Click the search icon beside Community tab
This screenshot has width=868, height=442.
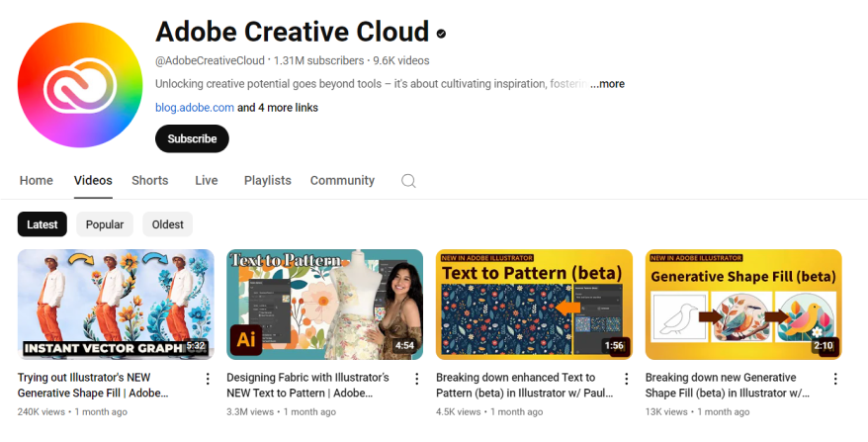pyautogui.click(x=408, y=181)
